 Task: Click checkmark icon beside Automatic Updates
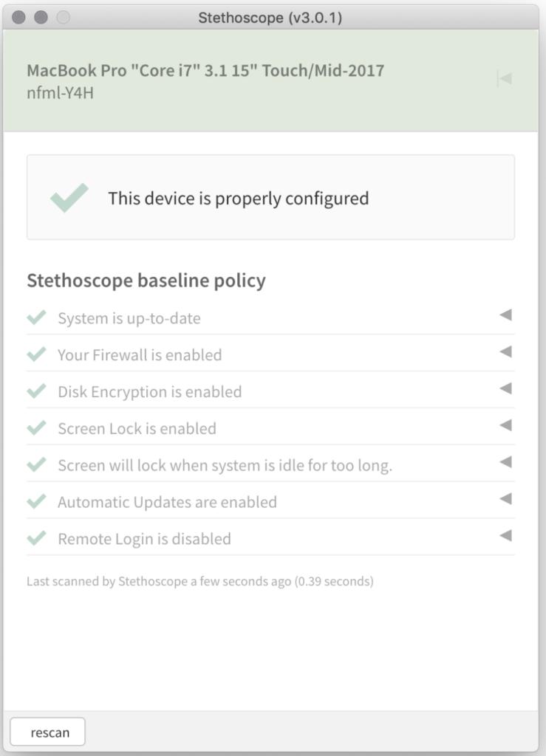click(x=36, y=502)
